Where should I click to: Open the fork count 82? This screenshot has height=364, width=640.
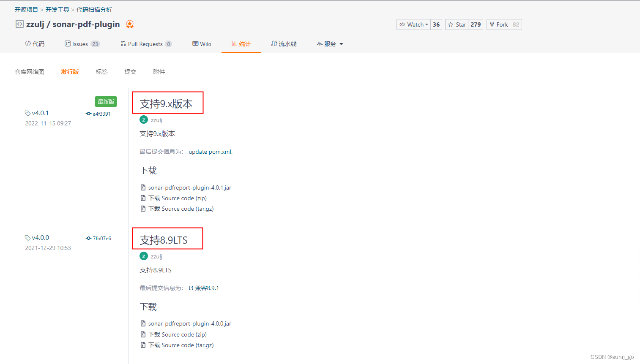[x=516, y=24]
